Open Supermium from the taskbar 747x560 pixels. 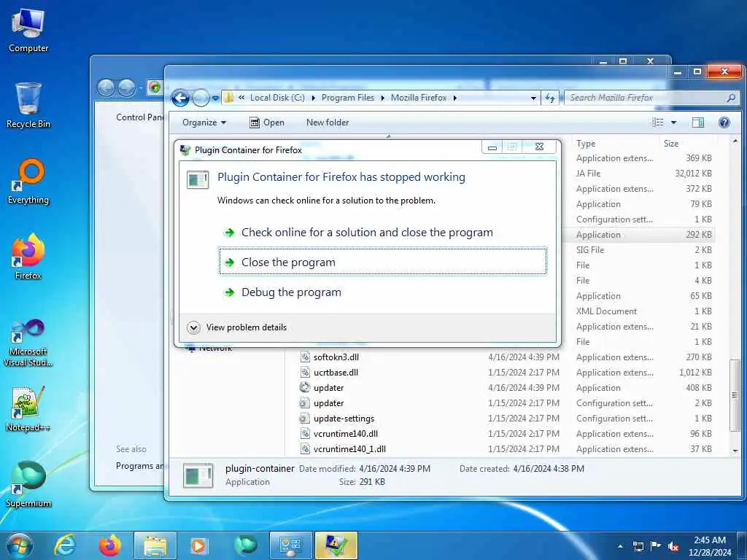[245, 545]
